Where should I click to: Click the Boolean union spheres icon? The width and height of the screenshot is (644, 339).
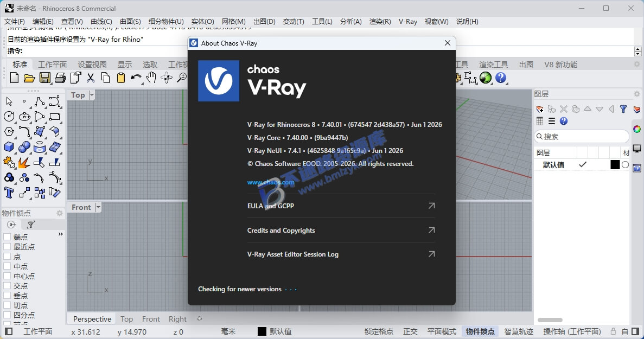pos(24,147)
